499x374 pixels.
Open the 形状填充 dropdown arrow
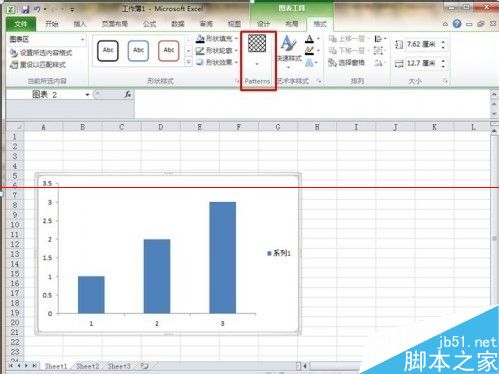236,39
